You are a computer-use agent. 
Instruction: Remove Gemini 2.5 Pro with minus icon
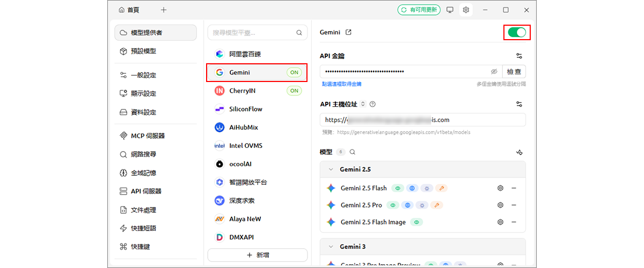point(514,205)
